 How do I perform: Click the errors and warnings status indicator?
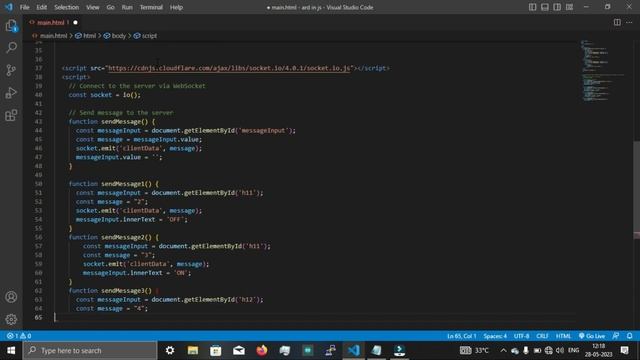click(19, 336)
